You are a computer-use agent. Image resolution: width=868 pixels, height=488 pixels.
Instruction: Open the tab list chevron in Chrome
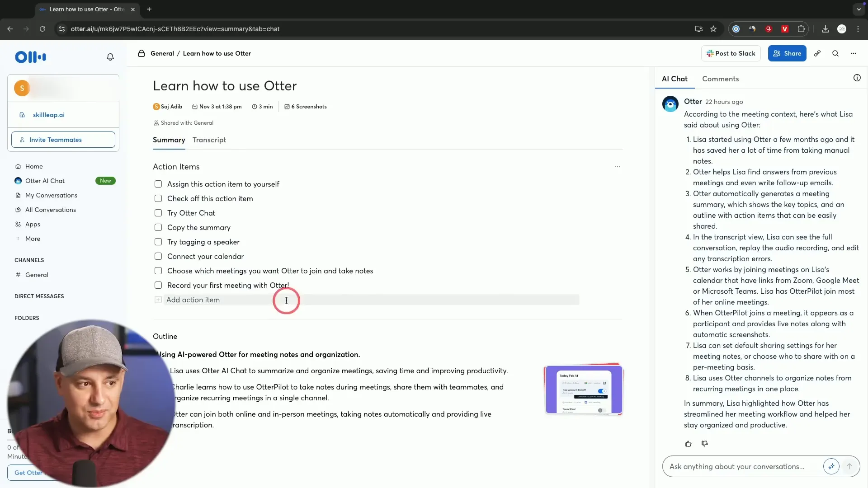coord(859,9)
